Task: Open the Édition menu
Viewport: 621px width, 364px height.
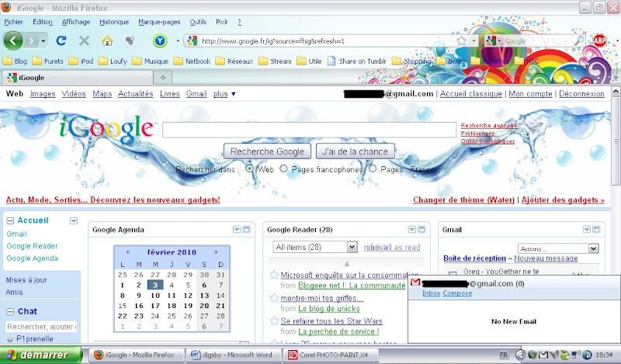Action: coord(43,22)
